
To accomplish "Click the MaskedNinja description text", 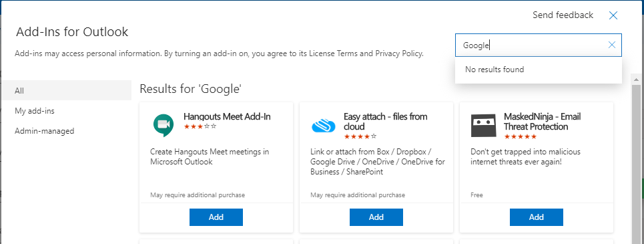I will [x=525, y=157].
